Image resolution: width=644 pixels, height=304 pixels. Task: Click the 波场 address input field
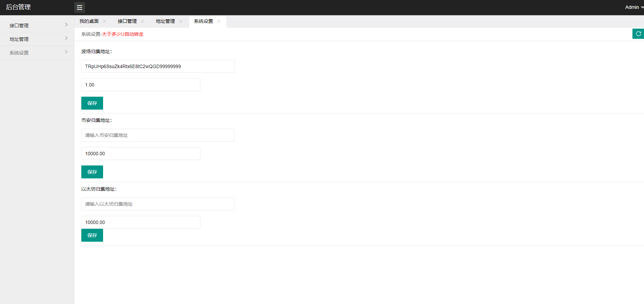tap(158, 66)
